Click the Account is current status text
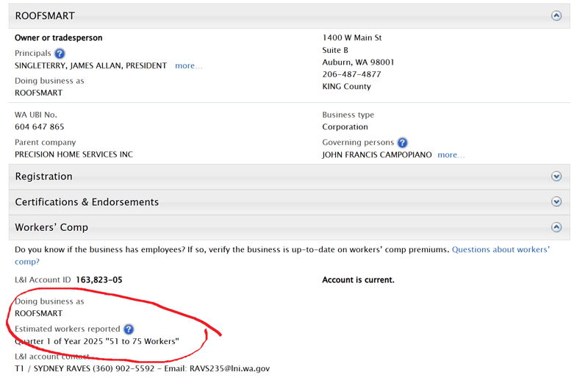Viewport: 588px width, 386px height. [358, 280]
